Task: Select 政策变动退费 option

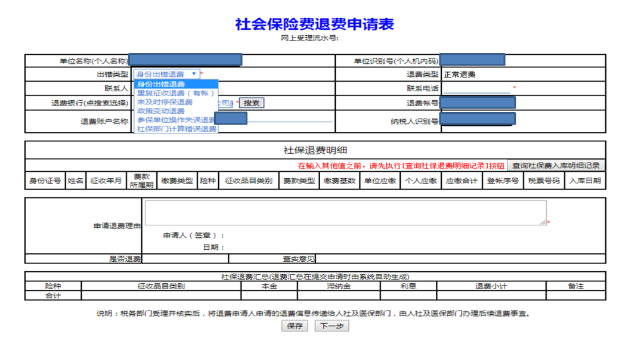Action: click(x=176, y=111)
